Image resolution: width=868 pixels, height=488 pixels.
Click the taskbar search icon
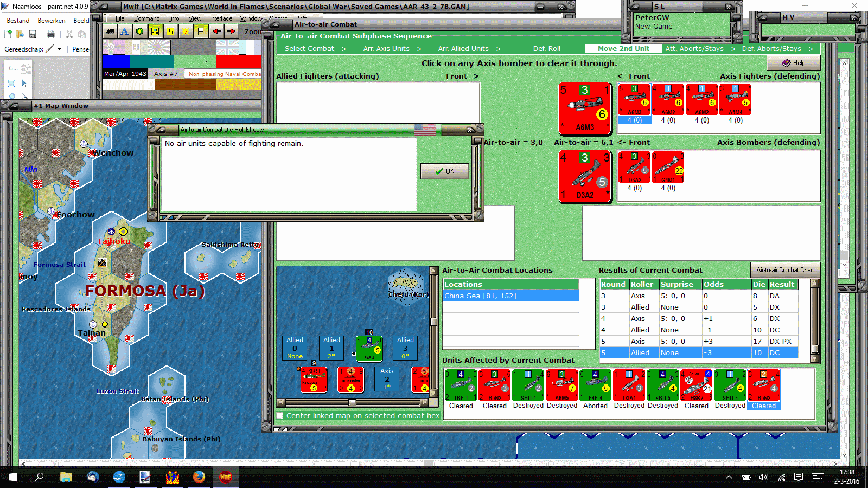(39, 477)
